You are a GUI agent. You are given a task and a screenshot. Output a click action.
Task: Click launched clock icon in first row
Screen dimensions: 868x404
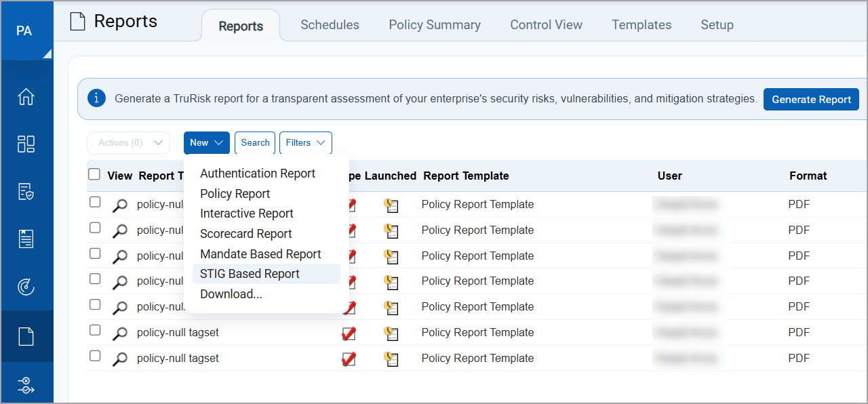(x=391, y=205)
